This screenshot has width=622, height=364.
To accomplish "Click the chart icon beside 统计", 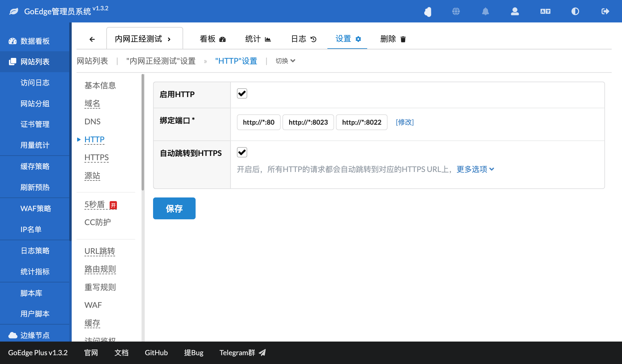I will coord(268,39).
